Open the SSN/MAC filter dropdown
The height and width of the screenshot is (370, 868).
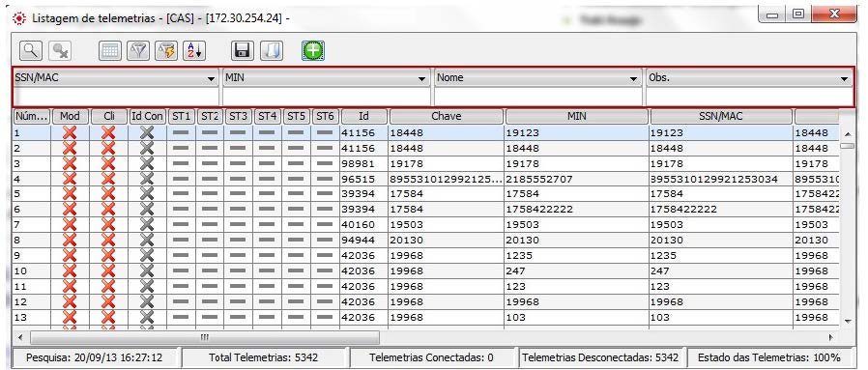coord(116,78)
